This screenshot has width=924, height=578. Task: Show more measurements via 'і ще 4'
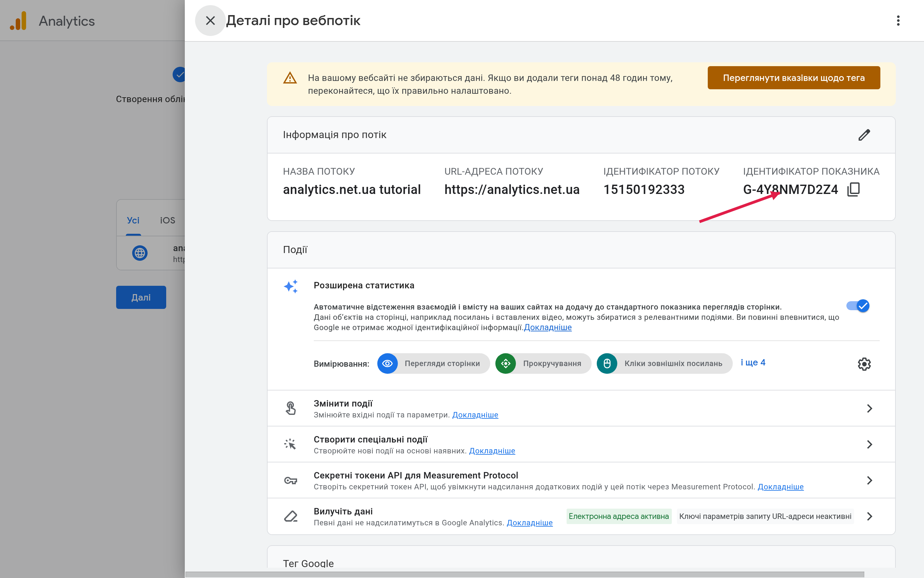point(753,363)
